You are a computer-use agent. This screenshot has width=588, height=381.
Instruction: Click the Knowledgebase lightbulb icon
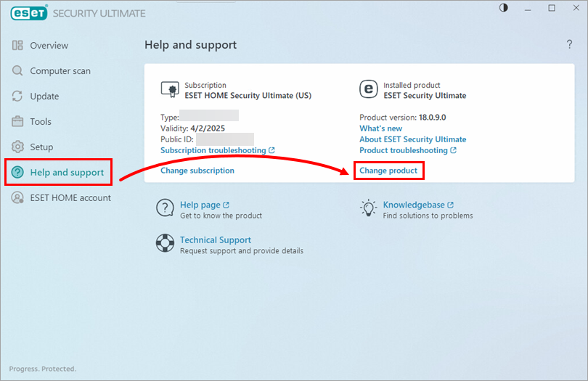[x=368, y=208]
